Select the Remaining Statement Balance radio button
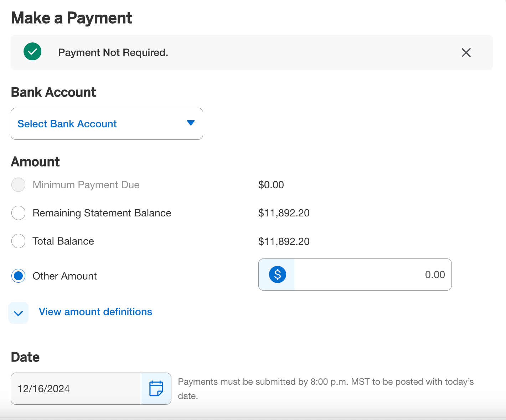The width and height of the screenshot is (506, 420). tap(18, 213)
